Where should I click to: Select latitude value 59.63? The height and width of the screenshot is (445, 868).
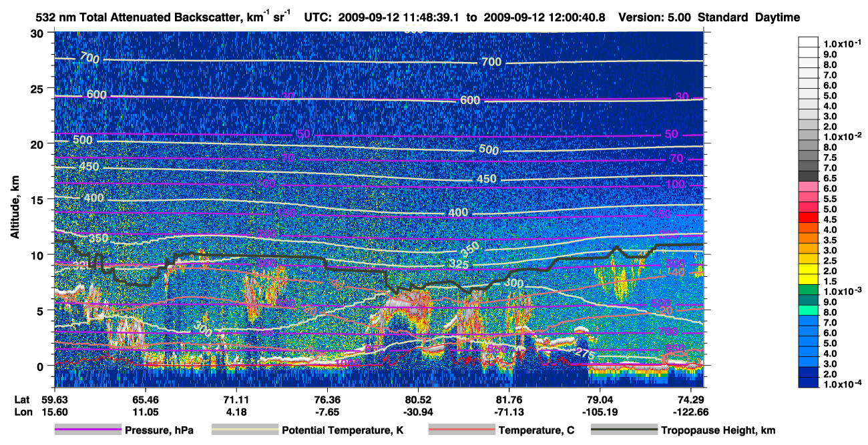(x=55, y=400)
